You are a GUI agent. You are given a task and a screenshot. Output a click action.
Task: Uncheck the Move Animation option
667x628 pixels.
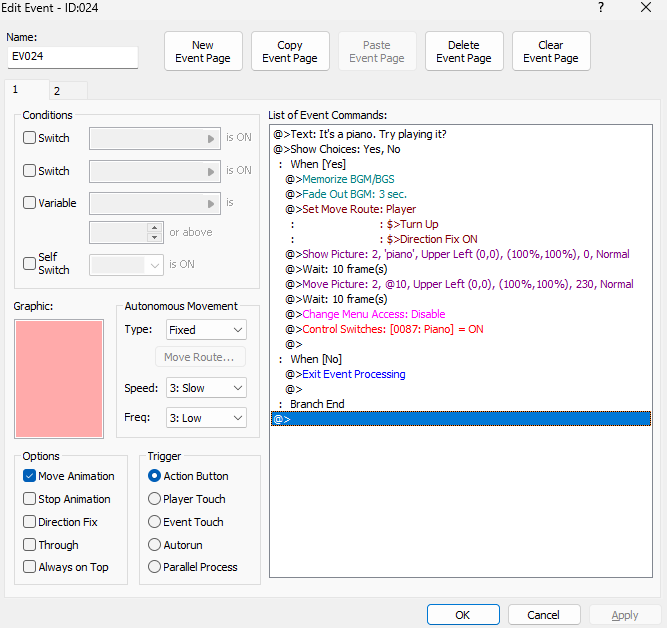(30, 476)
